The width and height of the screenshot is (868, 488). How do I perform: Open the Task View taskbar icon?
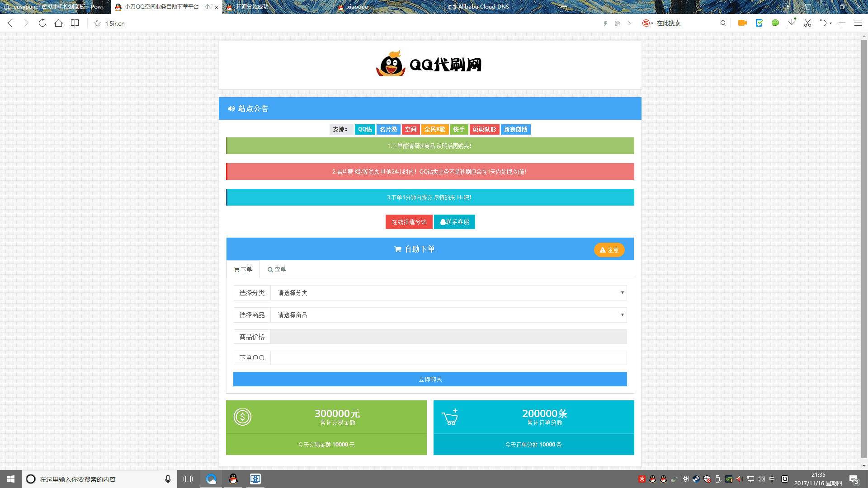point(188,479)
